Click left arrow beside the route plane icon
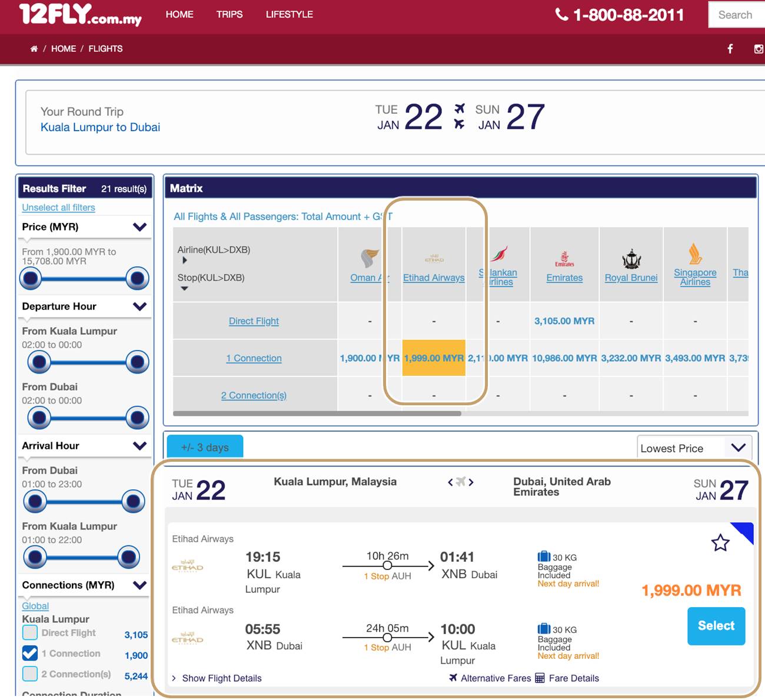Image resolution: width=765 pixels, height=700 pixels. pos(450,482)
